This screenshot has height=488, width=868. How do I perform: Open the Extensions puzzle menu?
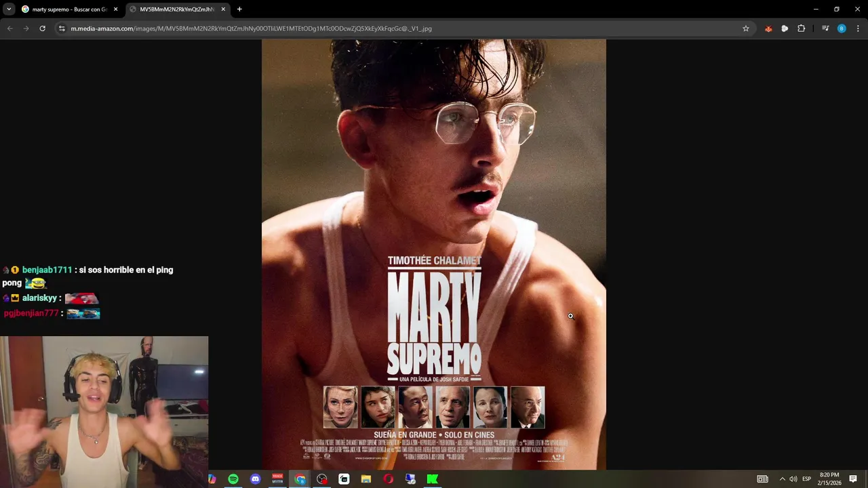(801, 28)
